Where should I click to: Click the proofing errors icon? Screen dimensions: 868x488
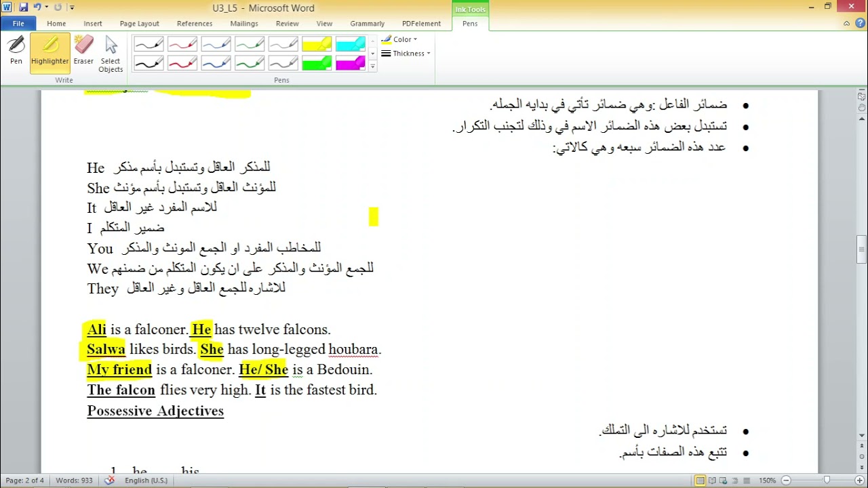(110, 481)
